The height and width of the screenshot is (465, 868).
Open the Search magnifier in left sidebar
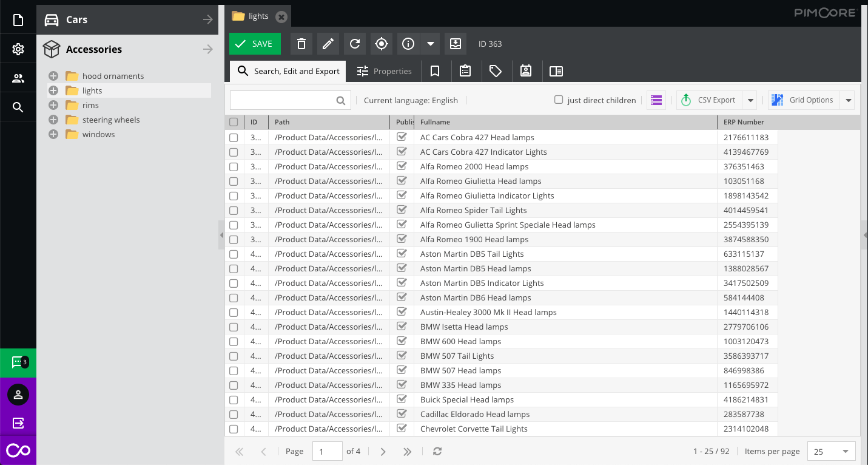tap(18, 107)
